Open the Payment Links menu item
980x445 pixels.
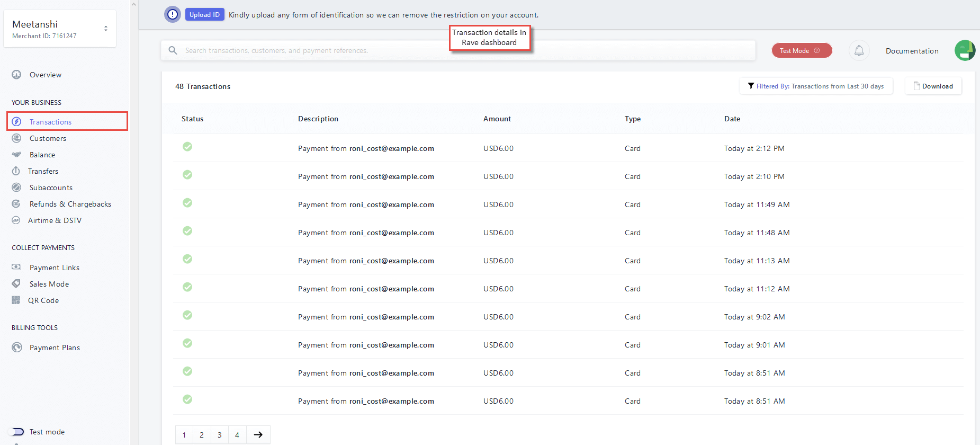pos(54,268)
